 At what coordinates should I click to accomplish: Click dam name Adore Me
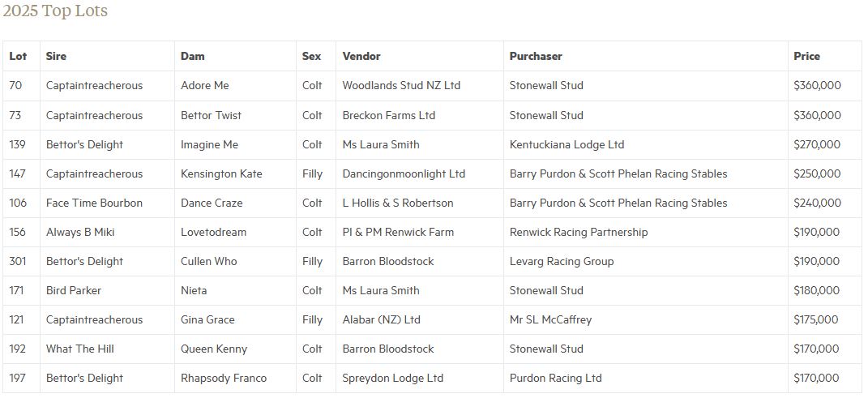[x=205, y=85]
